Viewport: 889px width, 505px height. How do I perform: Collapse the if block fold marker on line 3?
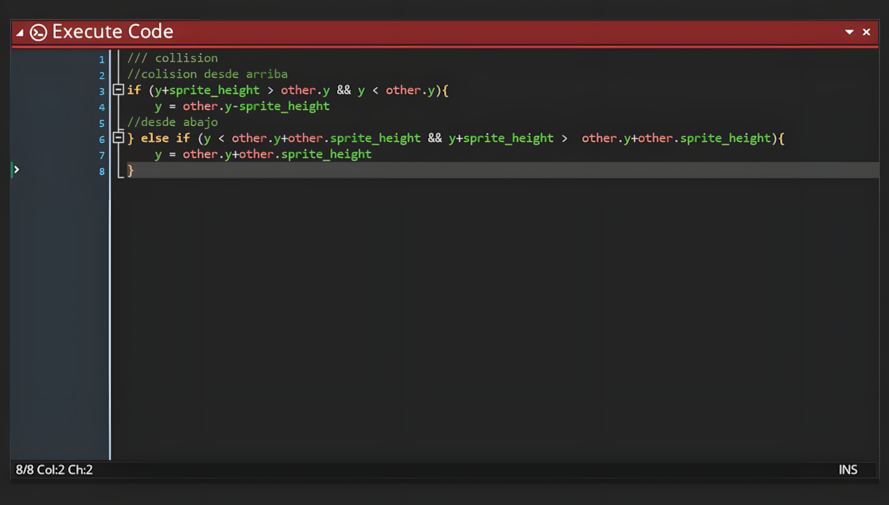click(118, 90)
